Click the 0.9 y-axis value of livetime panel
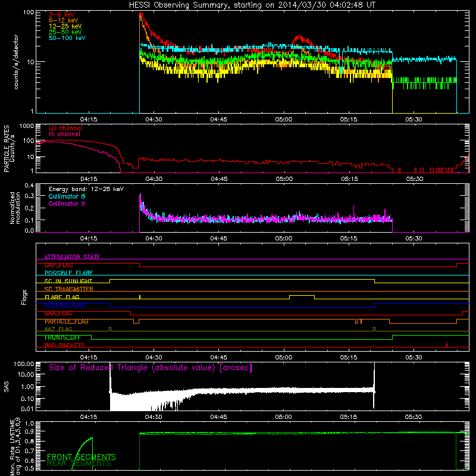The height and width of the screenshot is (476, 476). click(x=29, y=431)
